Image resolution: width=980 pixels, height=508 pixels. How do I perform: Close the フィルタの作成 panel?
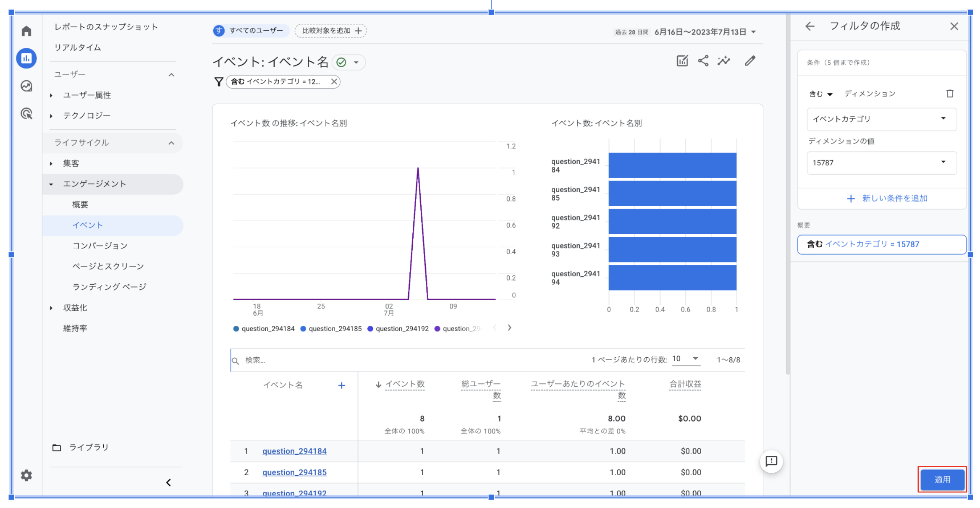(x=954, y=26)
